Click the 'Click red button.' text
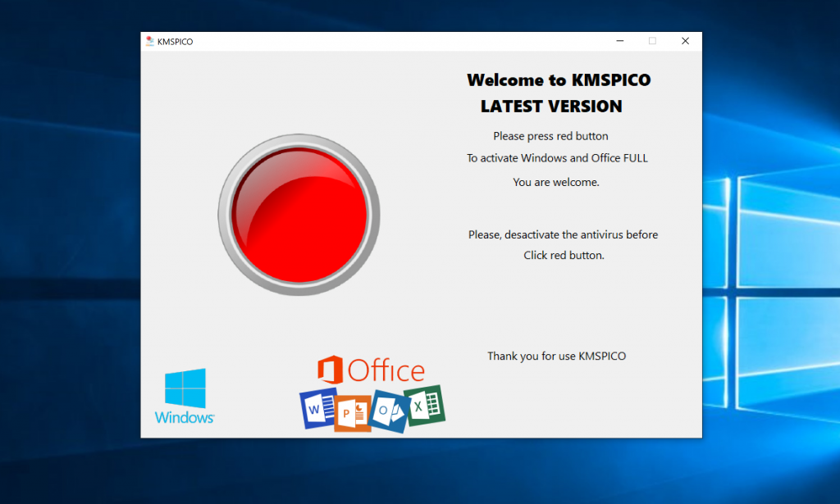 tap(564, 256)
